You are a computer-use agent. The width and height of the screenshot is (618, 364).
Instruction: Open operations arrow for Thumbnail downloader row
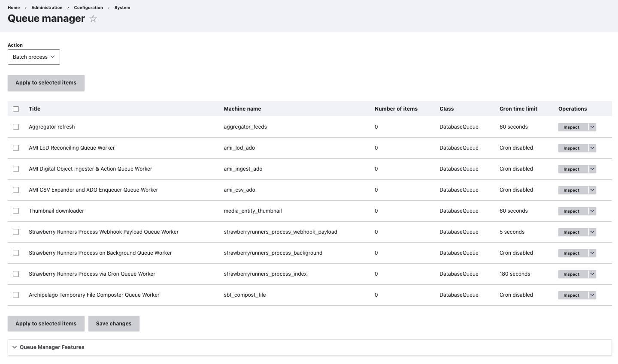click(592, 211)
